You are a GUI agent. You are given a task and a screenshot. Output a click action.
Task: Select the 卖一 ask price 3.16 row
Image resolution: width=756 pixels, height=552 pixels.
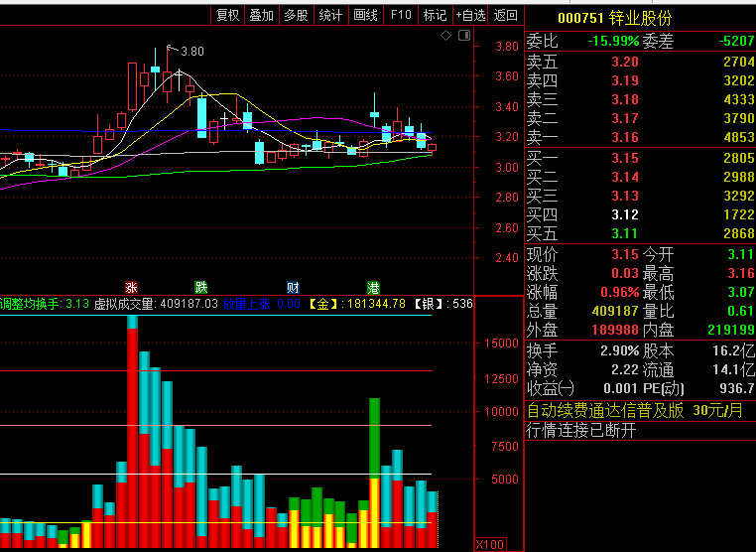point(639,137)
